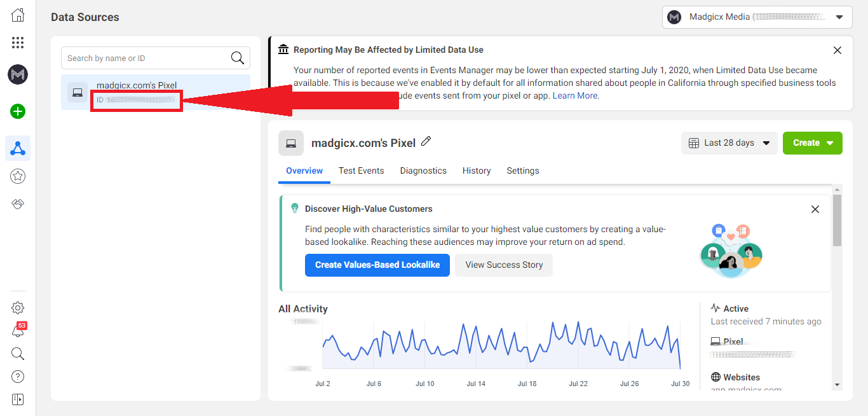Open notifications bell with 53 badge
The image size is (868, 416).
(x=18, y=331)
